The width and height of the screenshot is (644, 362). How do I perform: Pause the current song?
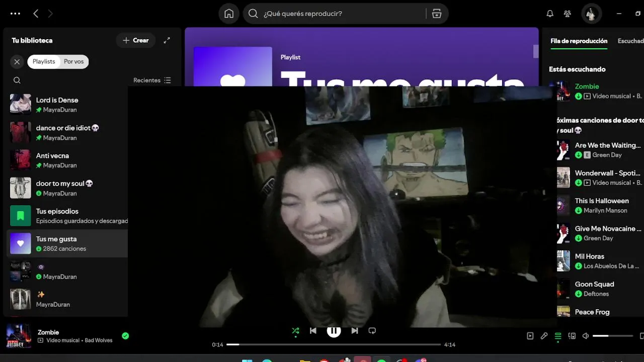click(x=334, y=331)
